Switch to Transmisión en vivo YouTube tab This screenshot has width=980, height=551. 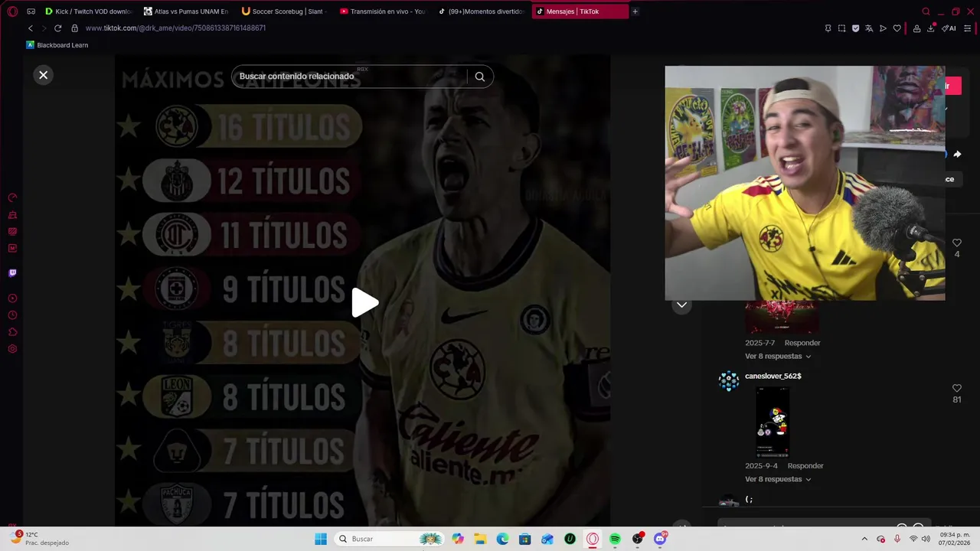click(383, 11)
